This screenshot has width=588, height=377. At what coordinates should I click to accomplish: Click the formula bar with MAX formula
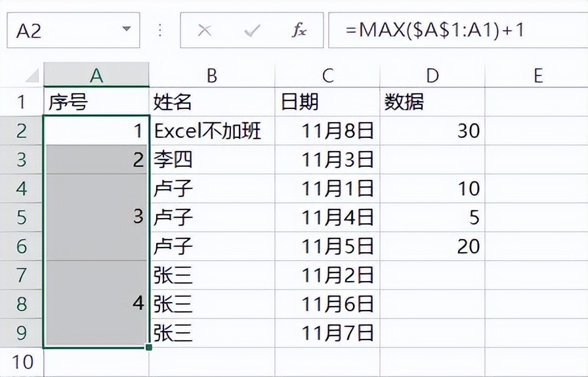458,30
